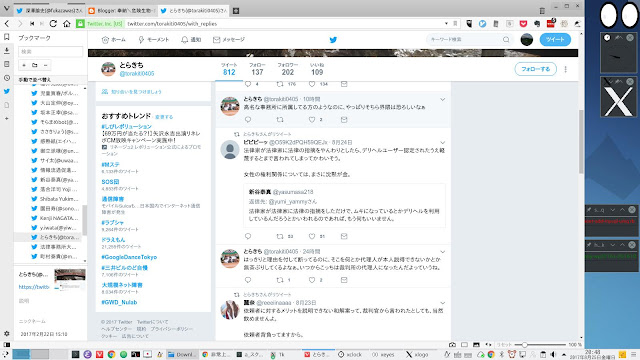Open the モーメント nav item

click(x=153, y=40)
